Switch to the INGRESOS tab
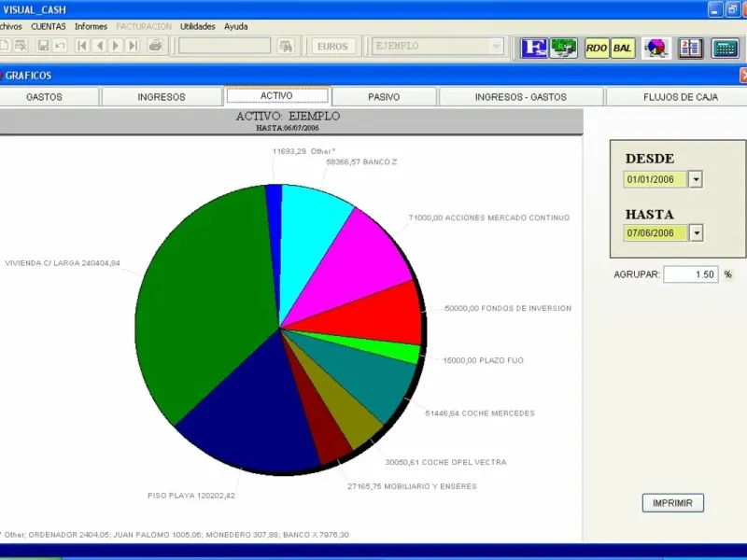This screenshot has width=747, height=560. (162, 97)
